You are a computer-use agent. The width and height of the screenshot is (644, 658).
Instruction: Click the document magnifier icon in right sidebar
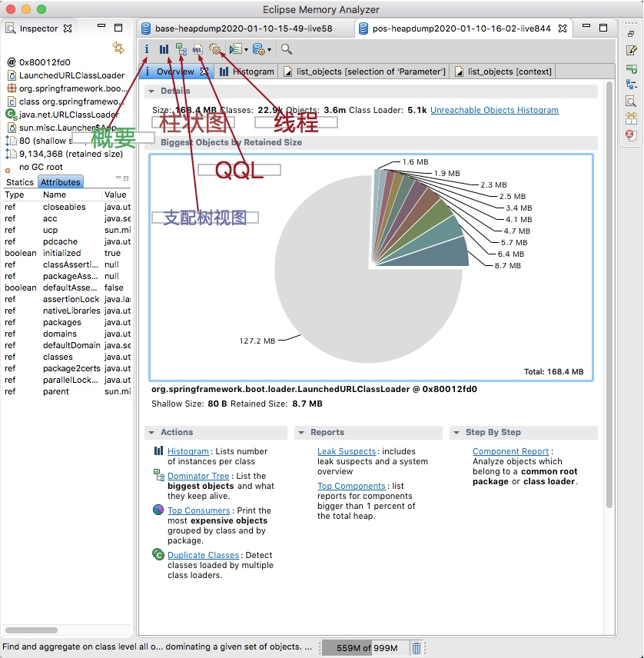point(631,101)
